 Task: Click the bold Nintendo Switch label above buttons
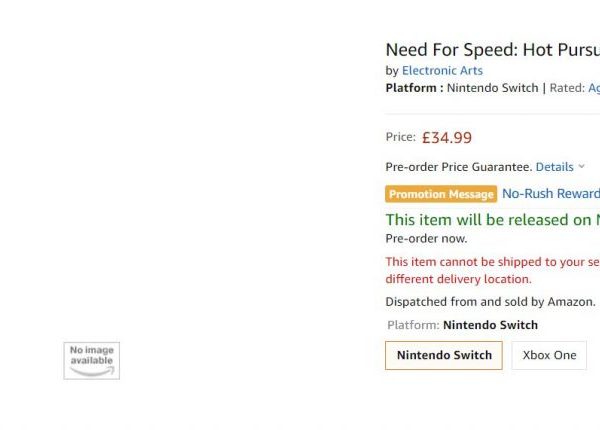490,325
